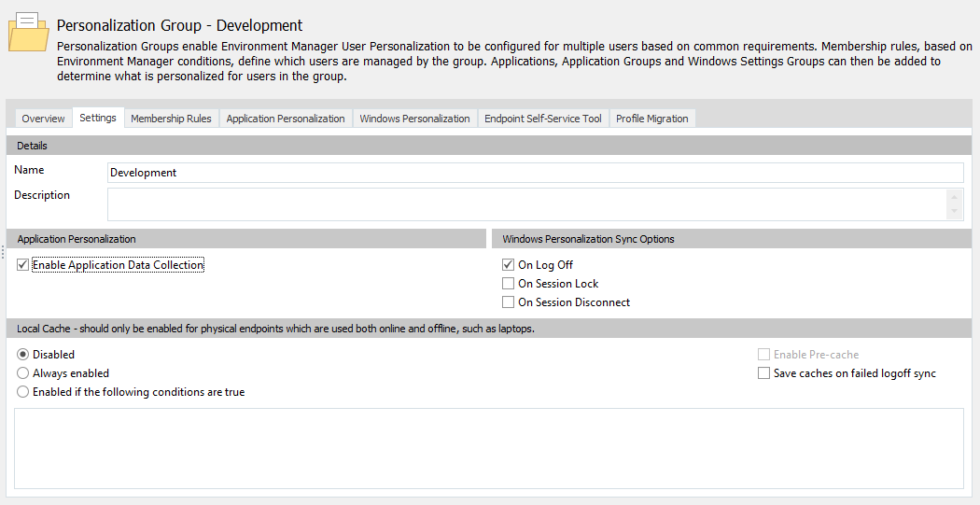
Task: Switch to the Overview tab
Action: coord(44,119)
